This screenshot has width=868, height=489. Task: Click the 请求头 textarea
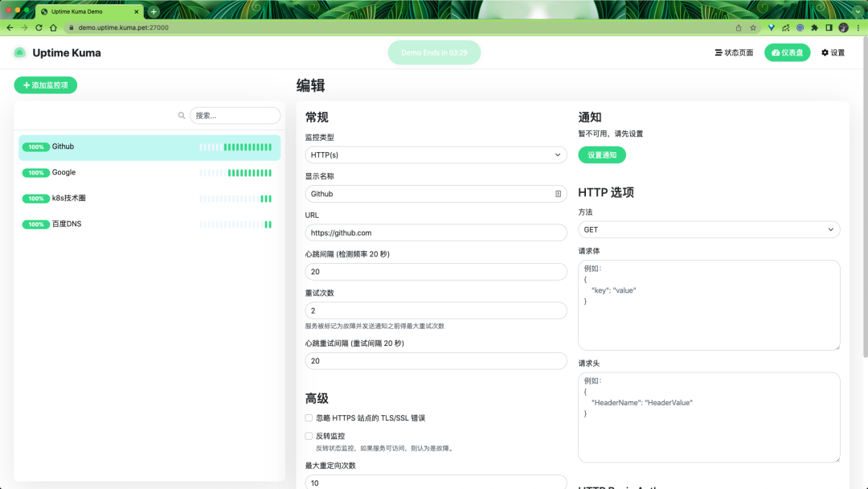(x=709, y=417)
